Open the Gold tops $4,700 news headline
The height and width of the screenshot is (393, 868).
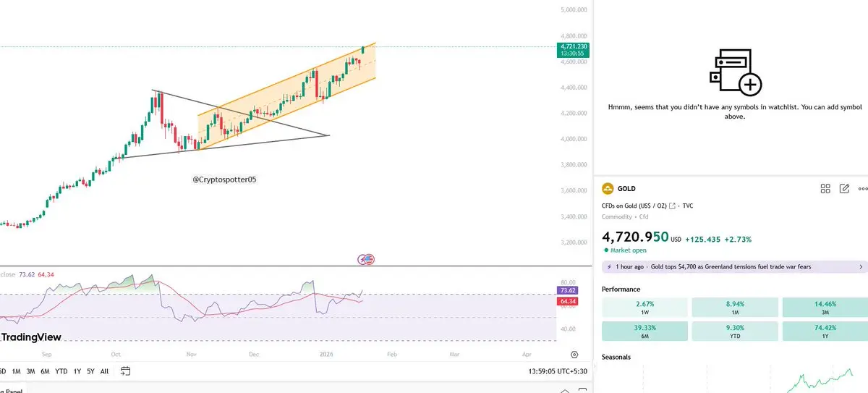[x=731, y=267]
